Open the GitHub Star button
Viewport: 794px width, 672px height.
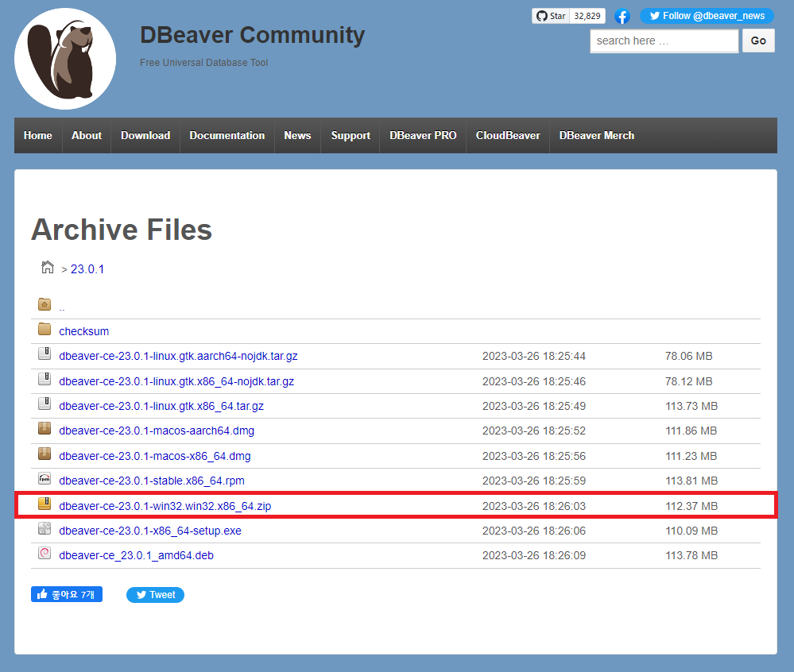(x=551, y=16)
